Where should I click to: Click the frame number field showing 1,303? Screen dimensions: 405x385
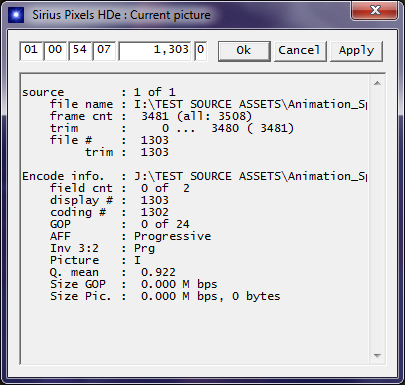(155, 51)
